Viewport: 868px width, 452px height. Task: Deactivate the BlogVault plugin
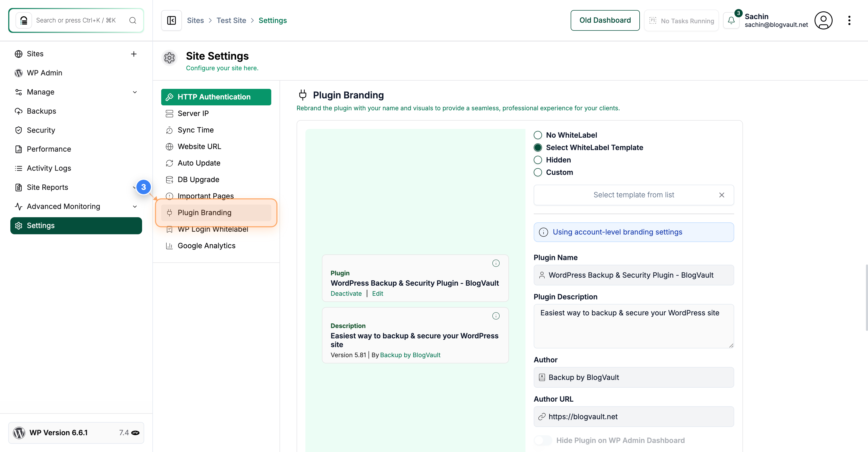pos(346,293)
